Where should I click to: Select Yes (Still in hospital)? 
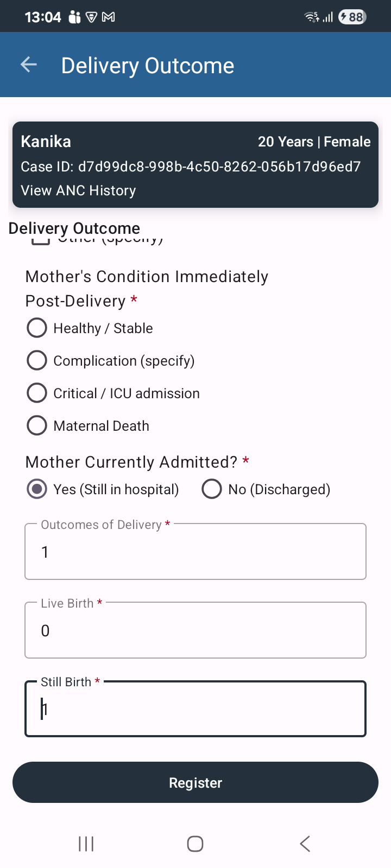(x=103, y=489)
